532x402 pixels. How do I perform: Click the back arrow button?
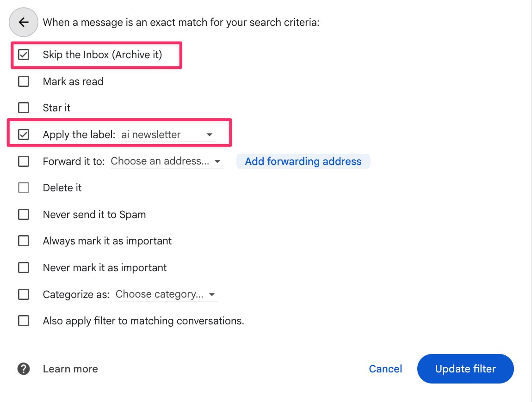pos(24,22)
